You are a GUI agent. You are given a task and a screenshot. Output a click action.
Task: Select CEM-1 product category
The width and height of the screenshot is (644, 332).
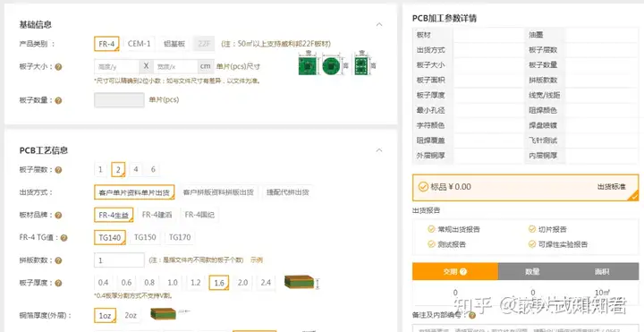(139, 44)
